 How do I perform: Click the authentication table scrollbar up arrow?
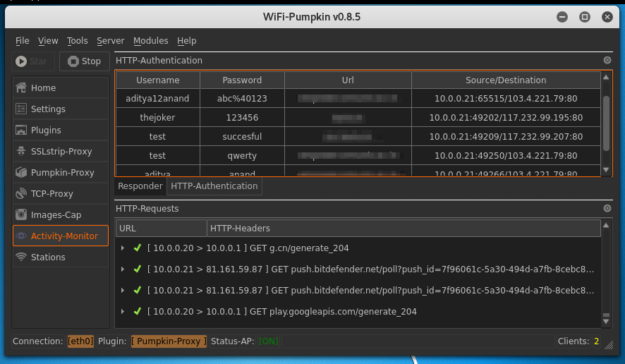point(606,77)
